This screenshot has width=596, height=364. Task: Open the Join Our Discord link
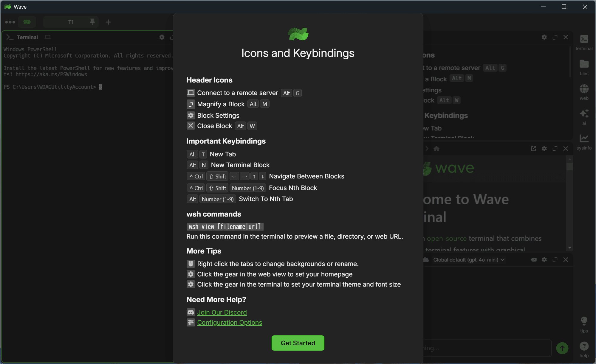pos(222,312)
